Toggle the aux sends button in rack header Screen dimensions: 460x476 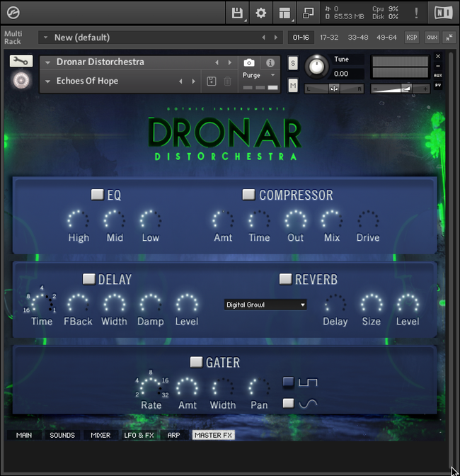(432, 38)
